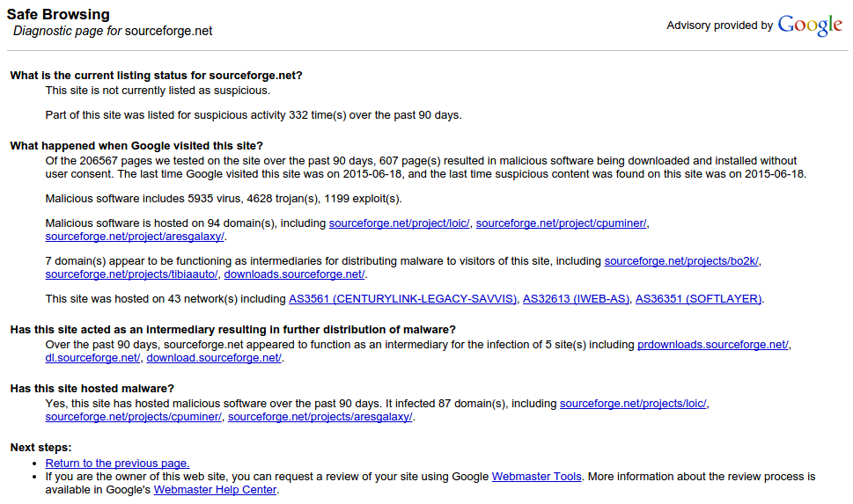Open the Webmaster Tools link

[536, 477]
